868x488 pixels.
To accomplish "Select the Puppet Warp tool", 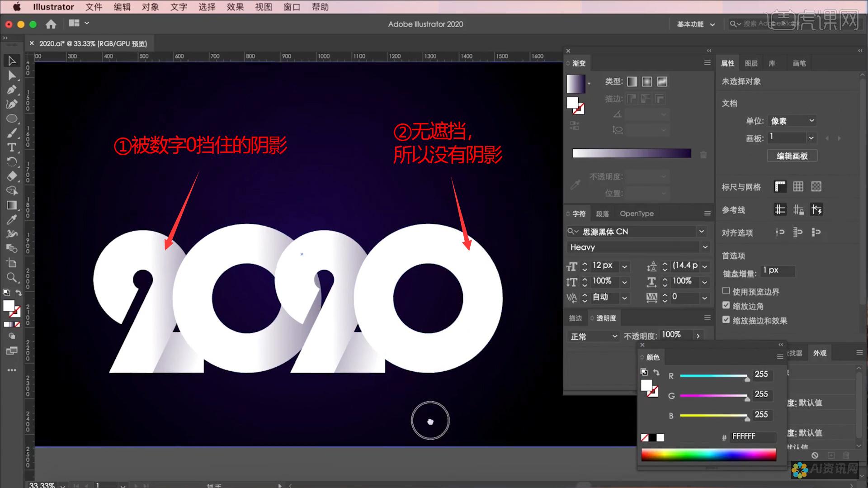I will tap(12, 234).
